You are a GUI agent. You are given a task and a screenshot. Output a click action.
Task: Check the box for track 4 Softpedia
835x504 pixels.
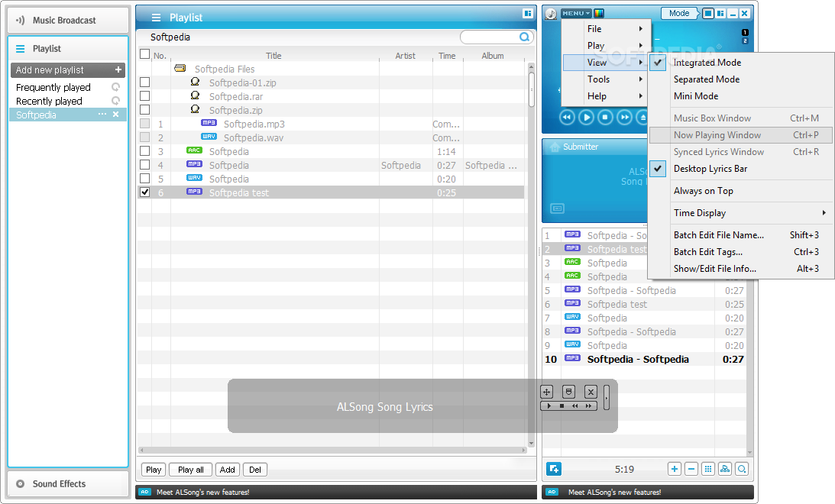point(145,164)
